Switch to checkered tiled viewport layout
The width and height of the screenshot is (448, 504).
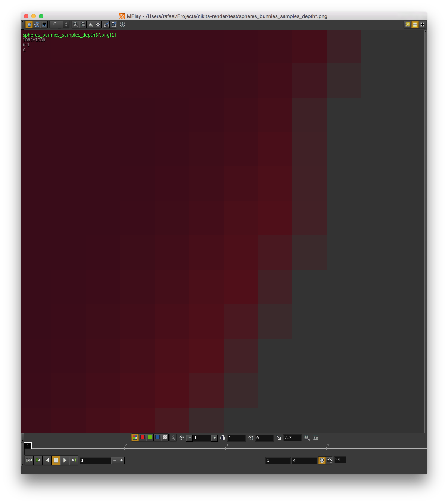(407, 25)
